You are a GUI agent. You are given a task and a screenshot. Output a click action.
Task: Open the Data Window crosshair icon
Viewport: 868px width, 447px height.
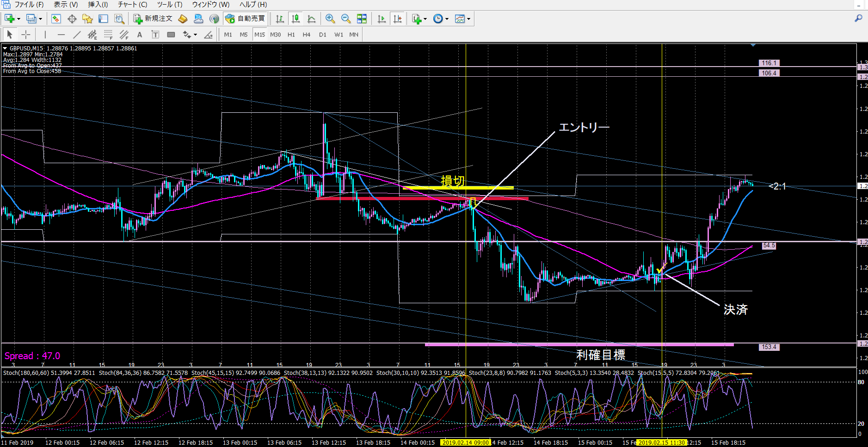pos(72,18)
